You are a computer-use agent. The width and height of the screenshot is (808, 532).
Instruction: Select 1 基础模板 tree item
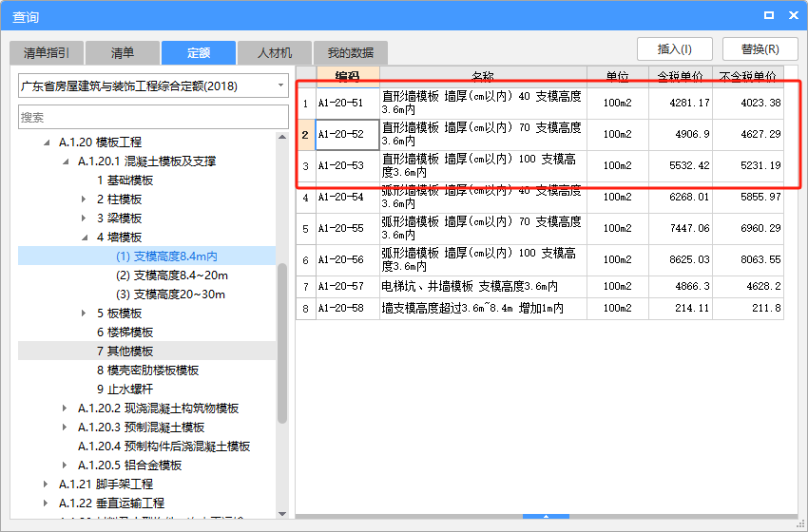pos(125,180)
